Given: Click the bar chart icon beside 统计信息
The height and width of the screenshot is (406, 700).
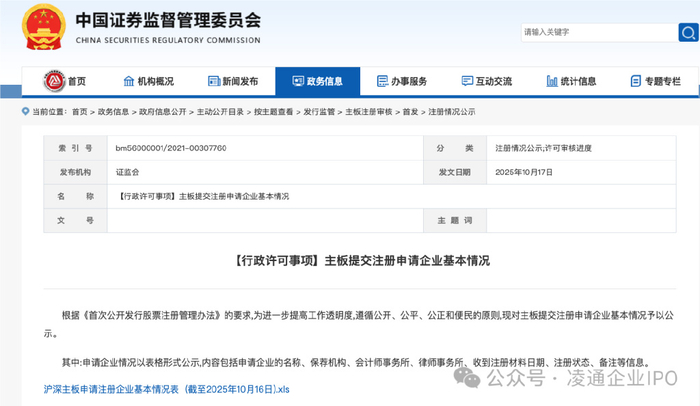Looking at the screenshot, I should tap(552, 81).
